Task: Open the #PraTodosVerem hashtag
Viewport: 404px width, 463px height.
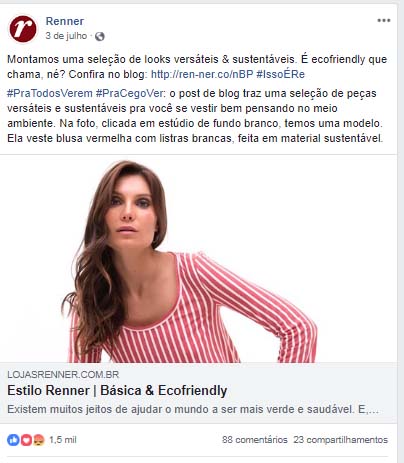Action: (x=50, y=93)
